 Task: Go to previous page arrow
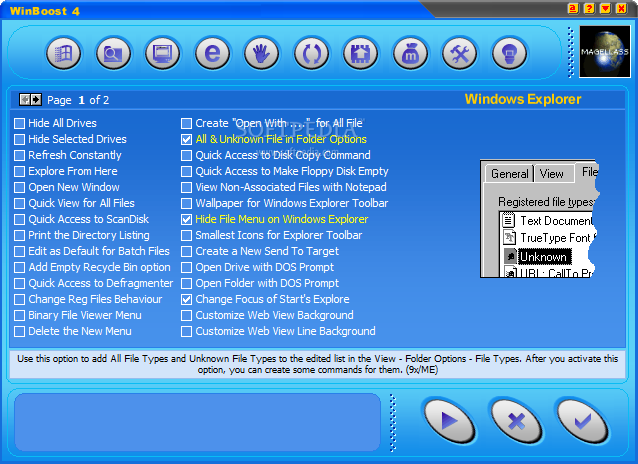click(25, 100)
